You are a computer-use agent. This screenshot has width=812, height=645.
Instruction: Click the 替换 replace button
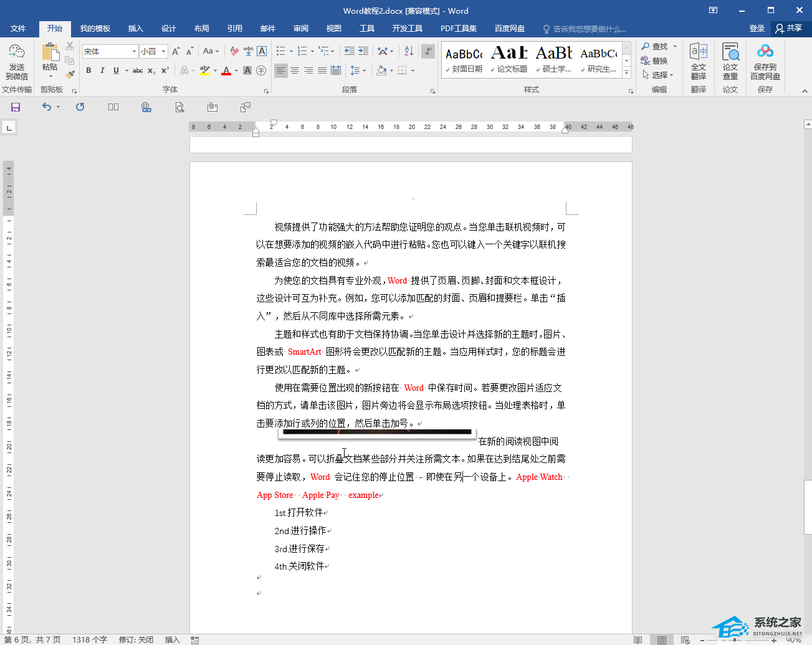(x=654, y=60)
